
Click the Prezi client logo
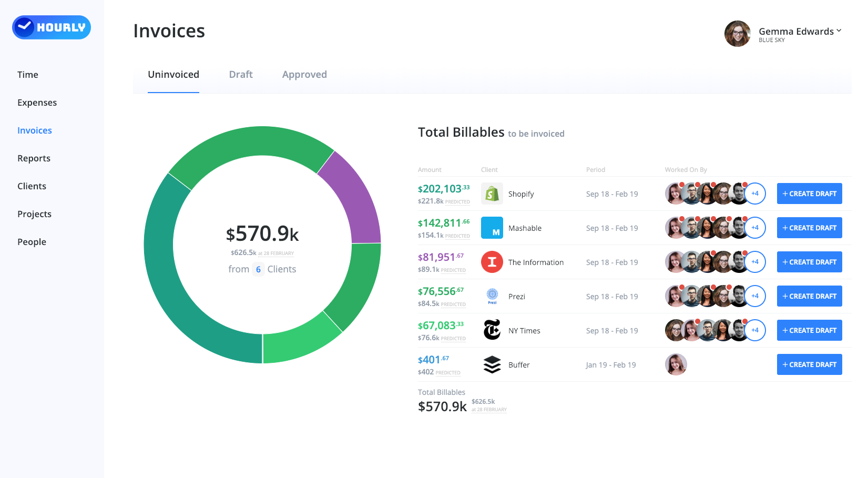[492, 296]
